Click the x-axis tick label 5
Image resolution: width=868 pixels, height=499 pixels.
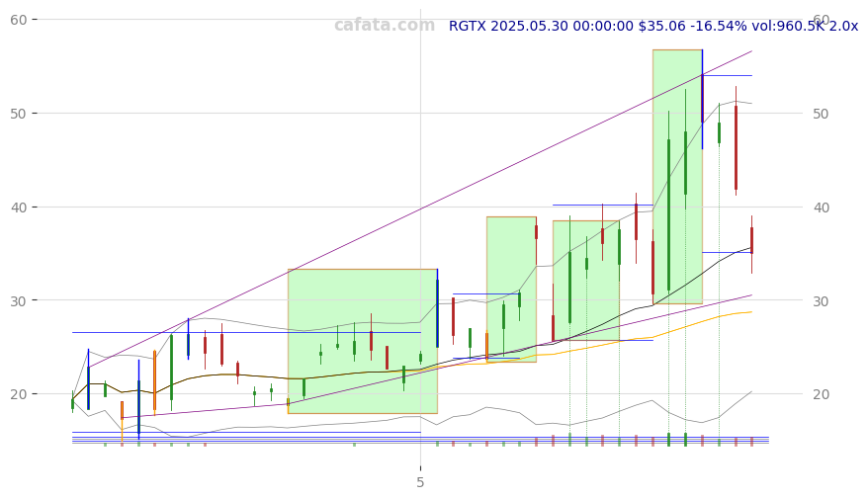pos(420,482)
